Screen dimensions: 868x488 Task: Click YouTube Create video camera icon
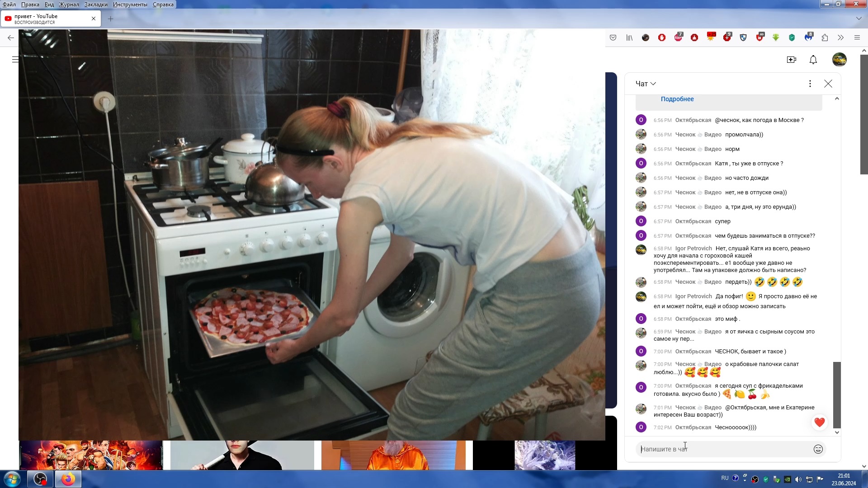coord(791,60)
